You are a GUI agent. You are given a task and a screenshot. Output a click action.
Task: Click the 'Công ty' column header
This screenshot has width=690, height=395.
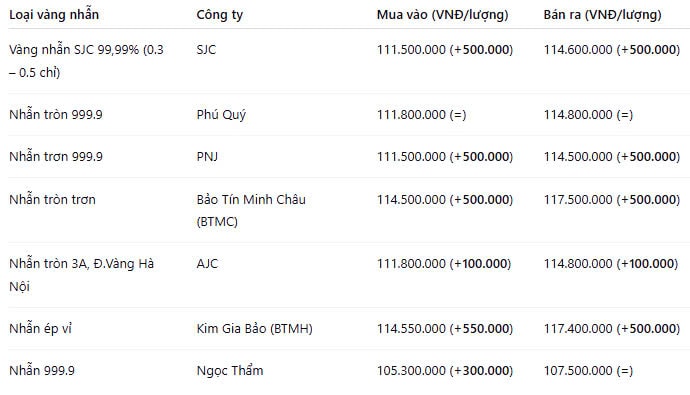(x=220, y=15)
